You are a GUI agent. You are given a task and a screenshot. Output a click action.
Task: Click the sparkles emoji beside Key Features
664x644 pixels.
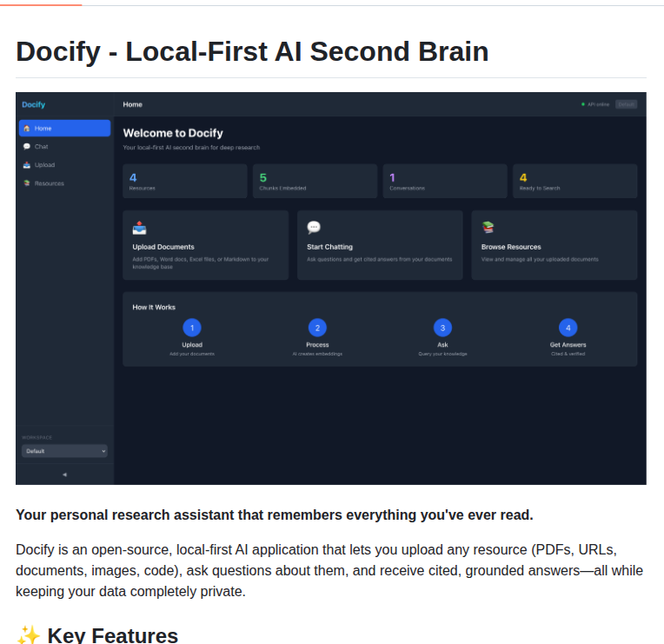[28, 635]
